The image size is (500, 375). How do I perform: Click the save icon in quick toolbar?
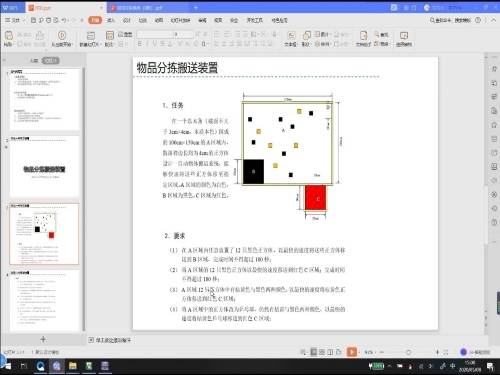point(33,20)
